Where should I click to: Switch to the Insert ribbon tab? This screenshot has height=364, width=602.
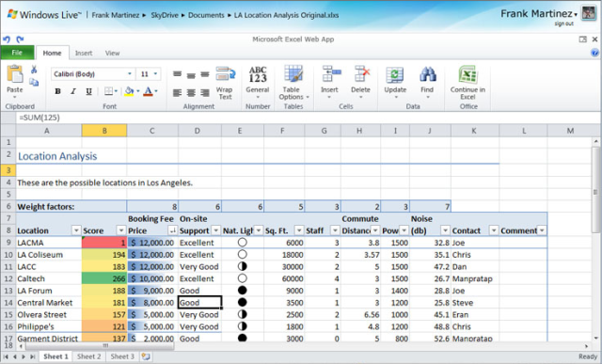click(x=84, y=53)
